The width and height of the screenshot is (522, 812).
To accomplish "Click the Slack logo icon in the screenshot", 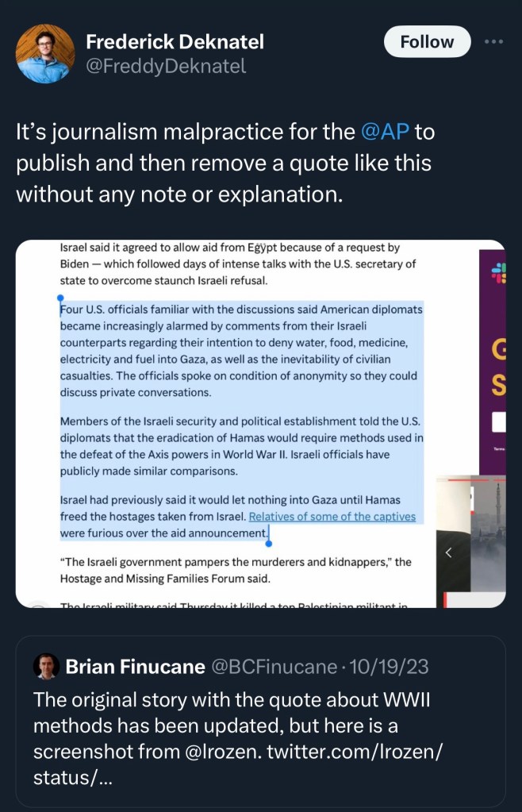I will (499, 274).
